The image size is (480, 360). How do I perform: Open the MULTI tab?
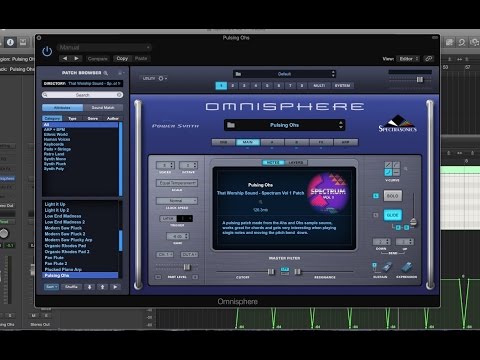(x=319, y=86)
